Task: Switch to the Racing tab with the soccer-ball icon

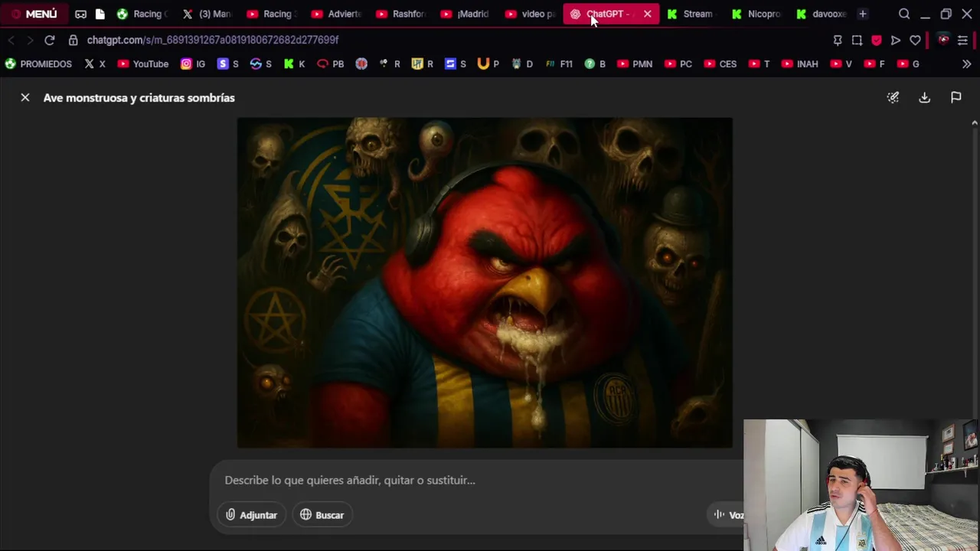Action: pyautogui.click(x=142, y=14)
